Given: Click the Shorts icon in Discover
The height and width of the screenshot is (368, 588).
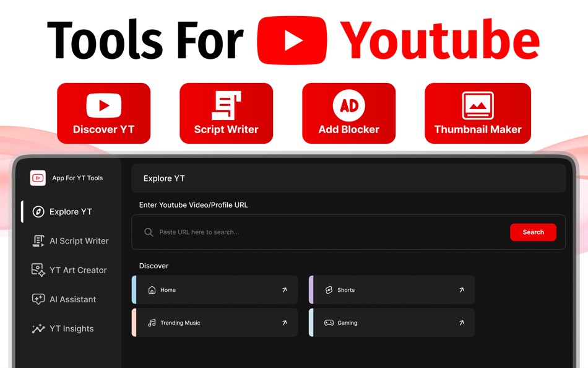Looking at the screenshot, I should 330,289.
